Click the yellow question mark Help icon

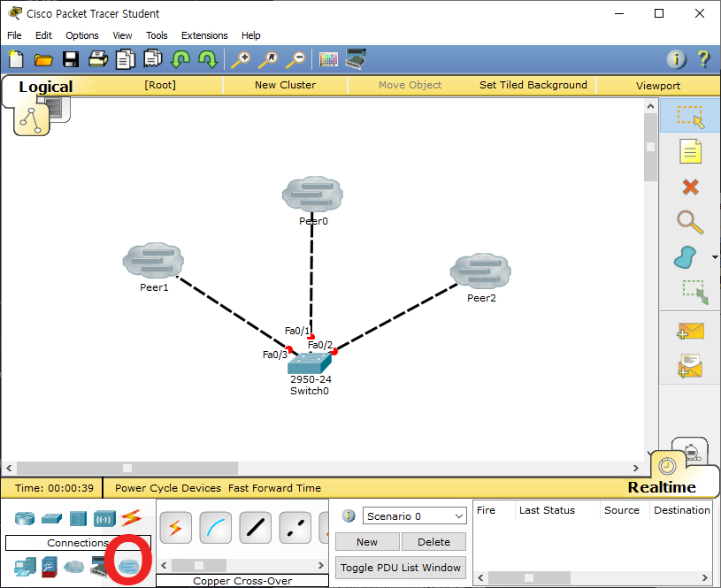(703, 59)
